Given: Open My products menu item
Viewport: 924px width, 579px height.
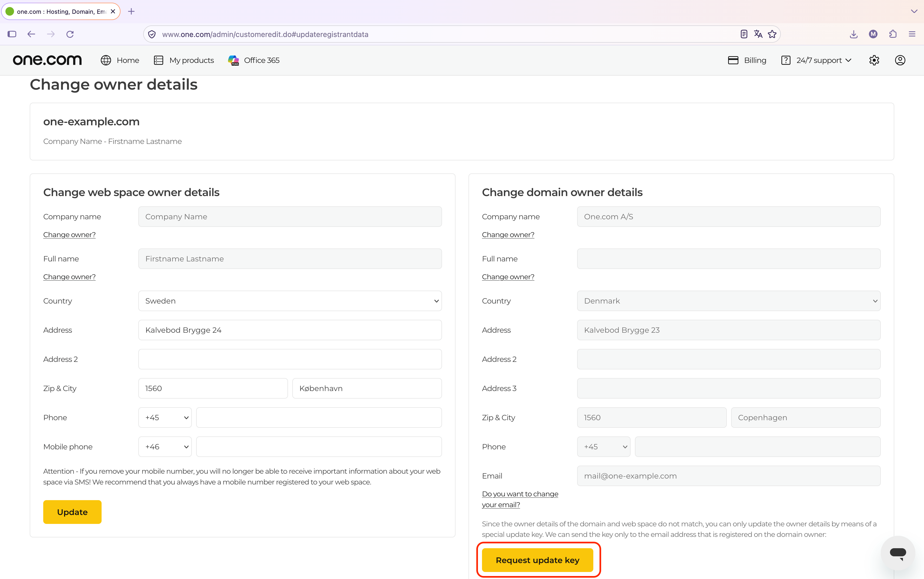Looking at the screenshot, I should [x=184, y=60].
